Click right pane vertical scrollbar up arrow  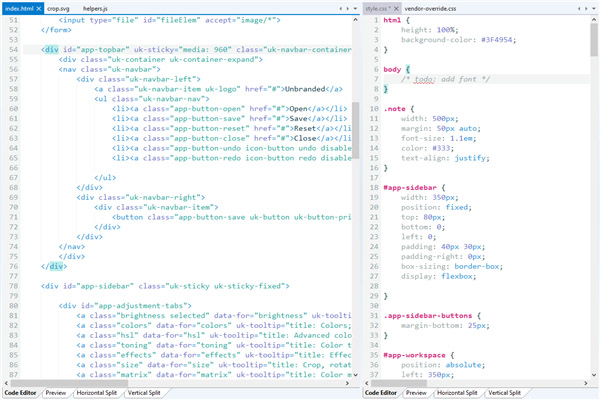594,20
